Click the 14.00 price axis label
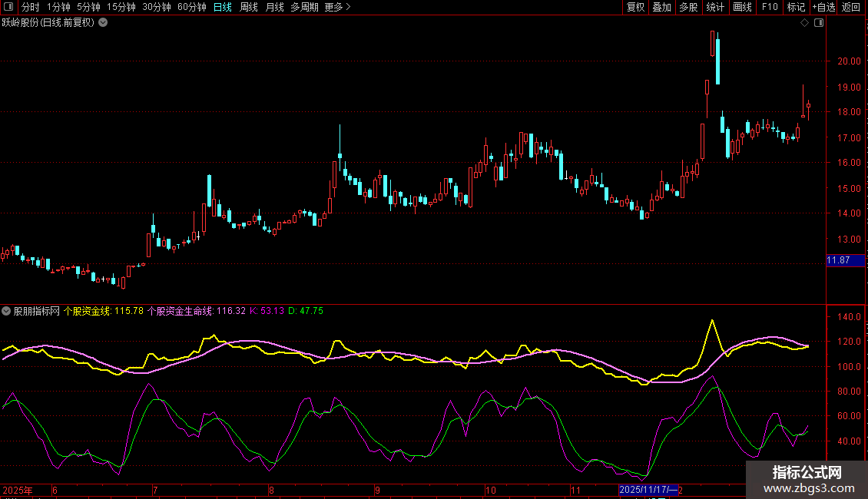 849,213
